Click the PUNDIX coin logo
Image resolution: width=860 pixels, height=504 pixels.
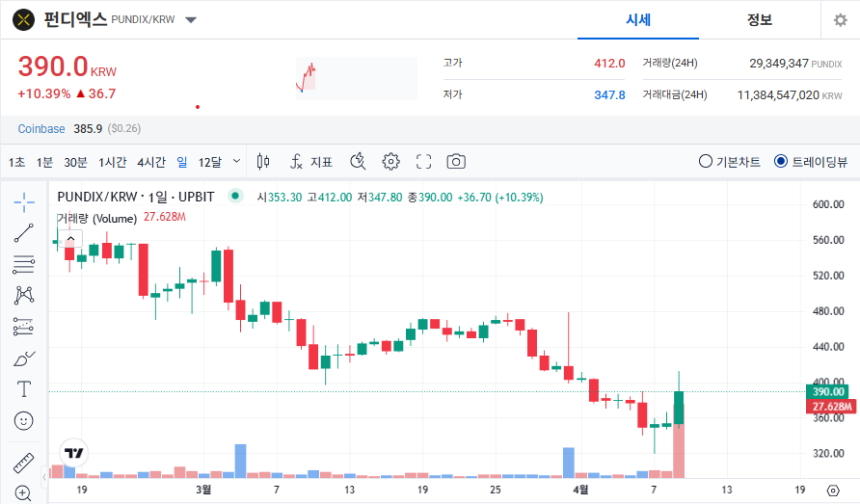point(23,20)
